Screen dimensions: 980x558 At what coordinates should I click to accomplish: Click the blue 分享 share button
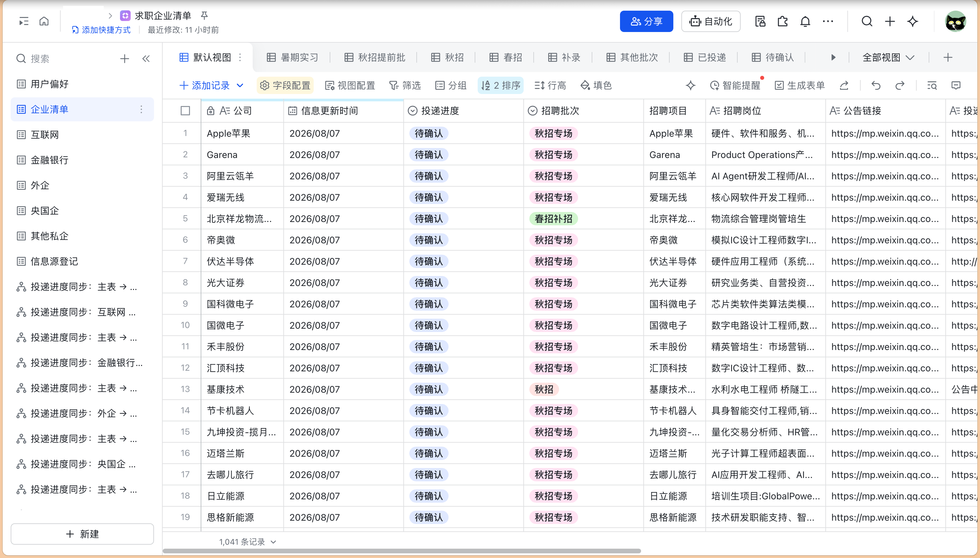(x=646, y=21)
